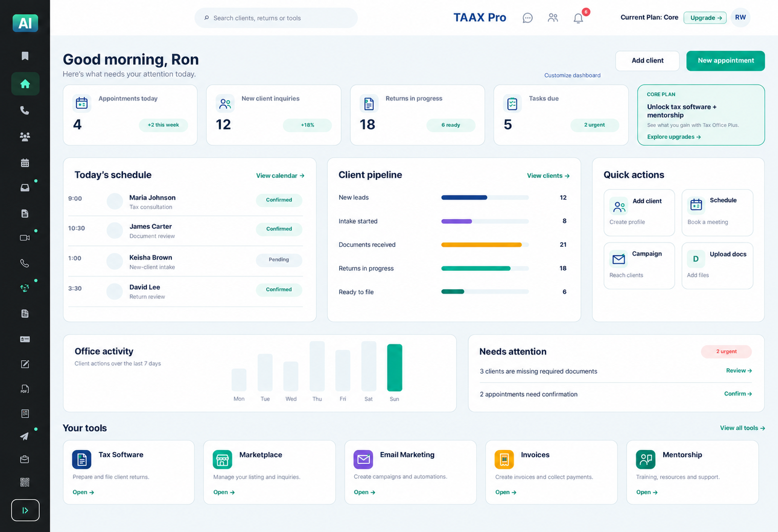
Task: Open the New client inquiries card
Action: (273, 115)
